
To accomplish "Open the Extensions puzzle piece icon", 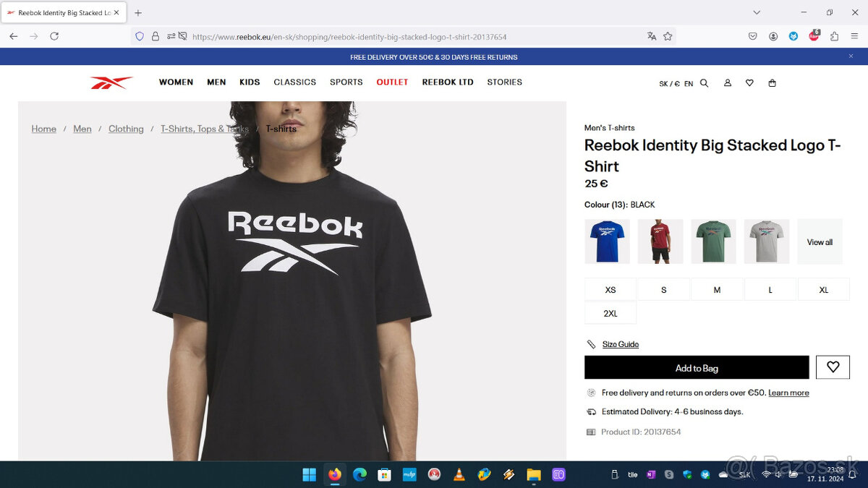I will pos(834,36).
